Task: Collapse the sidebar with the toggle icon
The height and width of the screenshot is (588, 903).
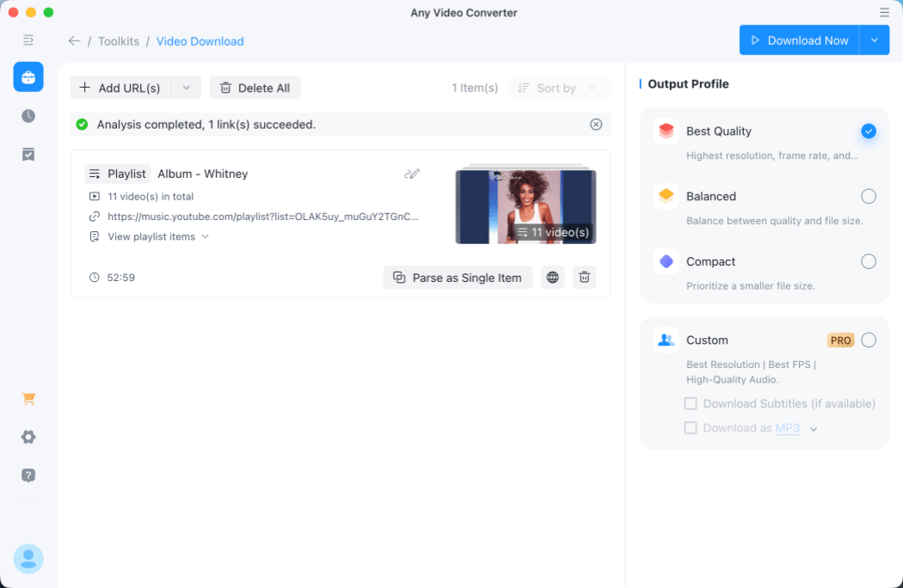Action: click(x=28, y=40)
